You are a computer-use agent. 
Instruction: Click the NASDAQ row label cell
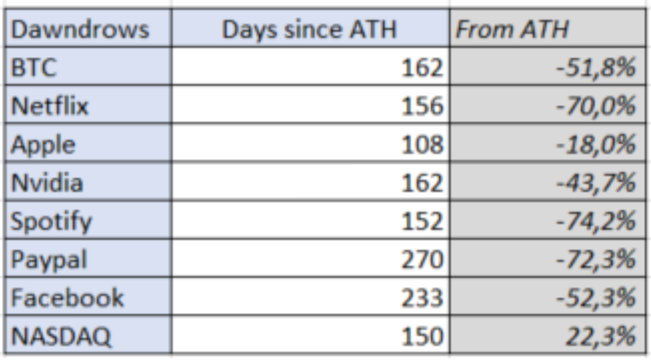[88, 335]
